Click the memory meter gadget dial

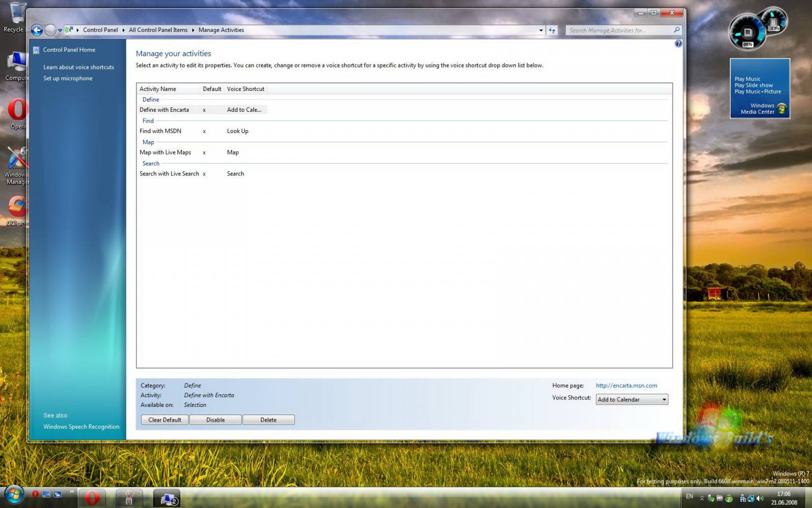click(x=773, y=21)
